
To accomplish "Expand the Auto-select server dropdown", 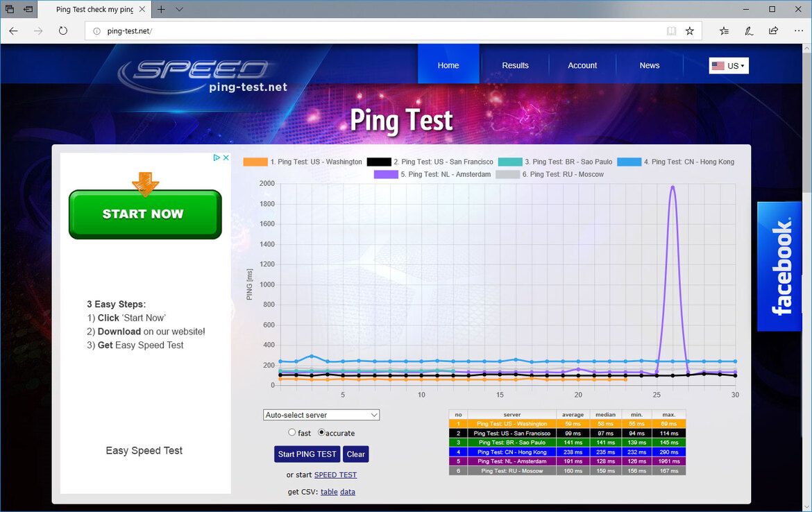I will (321, 415).
